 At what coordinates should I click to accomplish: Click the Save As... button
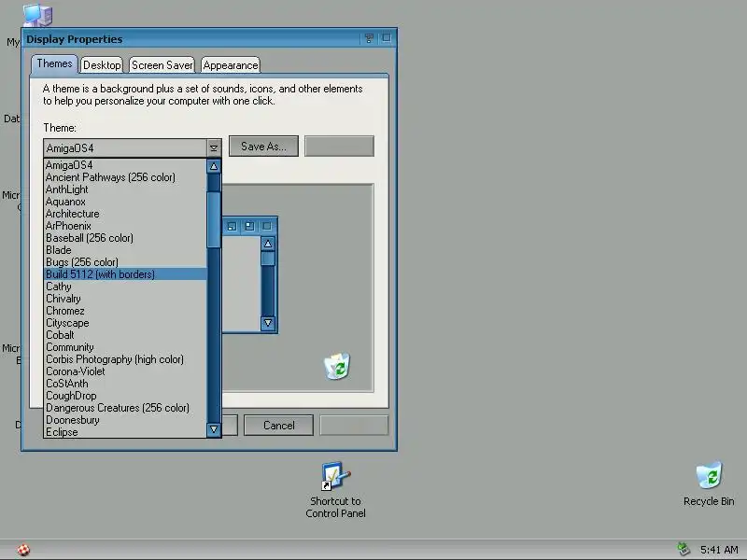tap(263, 147)
